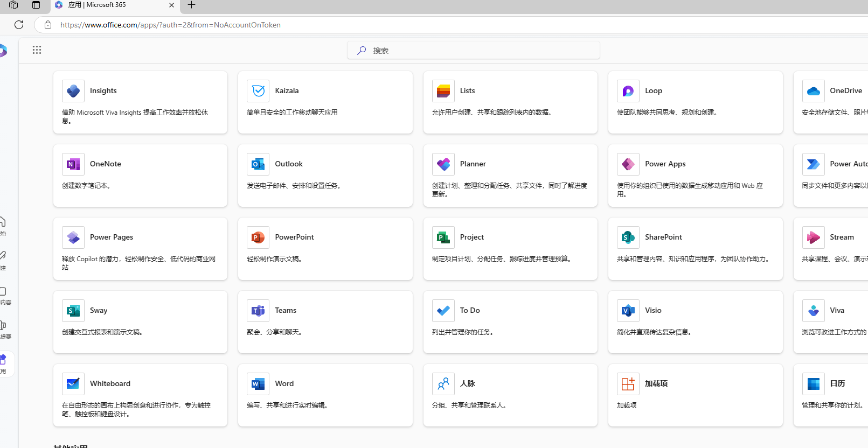Select the 应用 | Microsoft 365 tab

point(116,5)
